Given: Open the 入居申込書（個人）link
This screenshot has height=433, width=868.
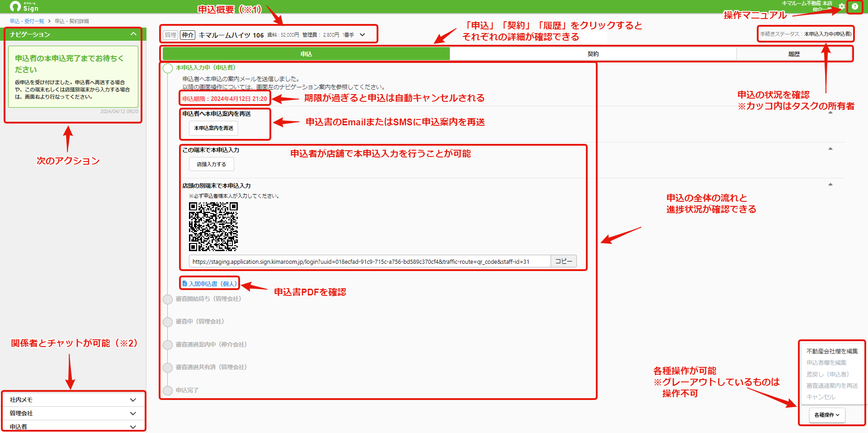Looking at the screenshot, I should 212,284.
